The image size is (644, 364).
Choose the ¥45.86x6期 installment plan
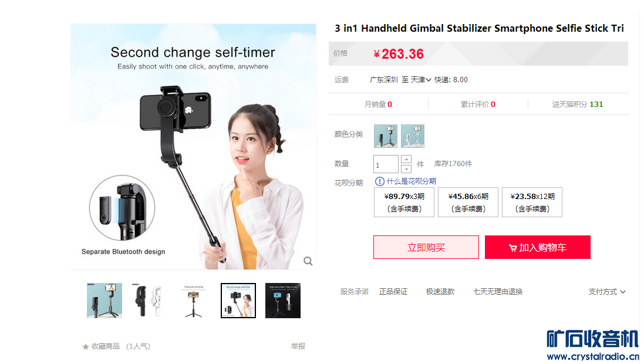pyautogui.click(x=468, y=202)
